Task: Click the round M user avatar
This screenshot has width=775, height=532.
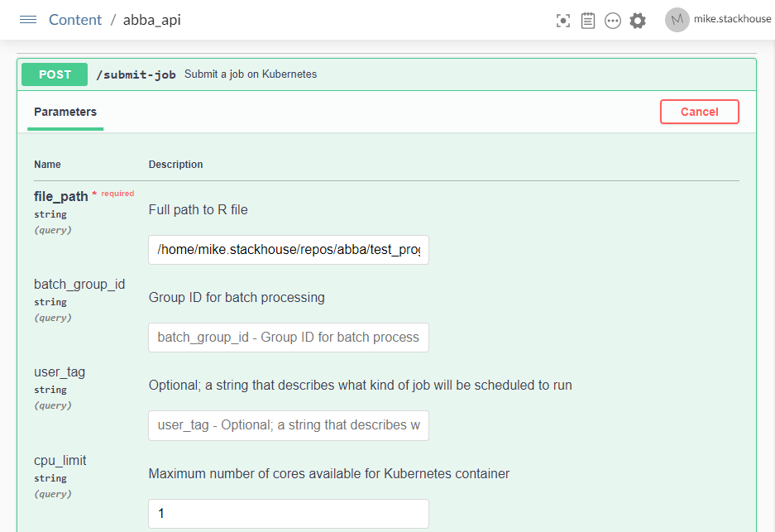Action: 677,20
